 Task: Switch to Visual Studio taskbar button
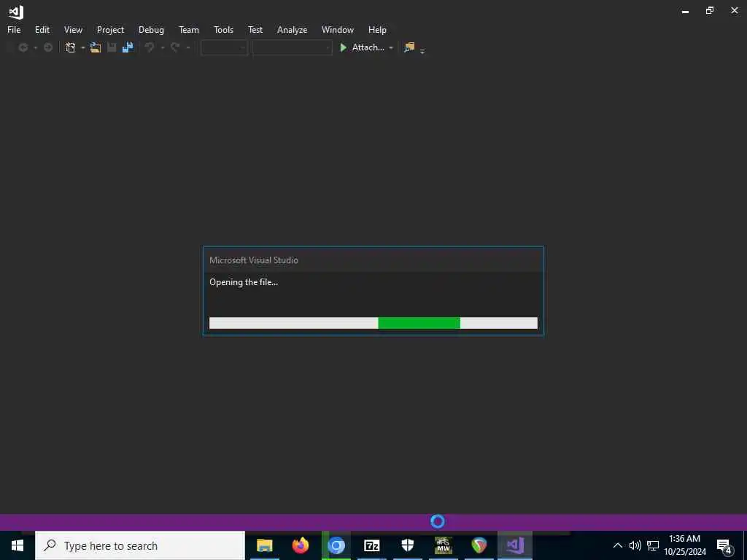515,545
